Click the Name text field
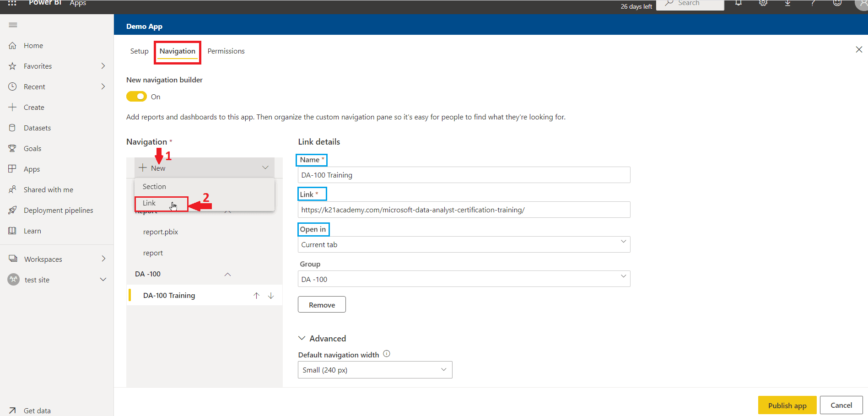Viewport: 868px width, 416px height. (464, 175)
